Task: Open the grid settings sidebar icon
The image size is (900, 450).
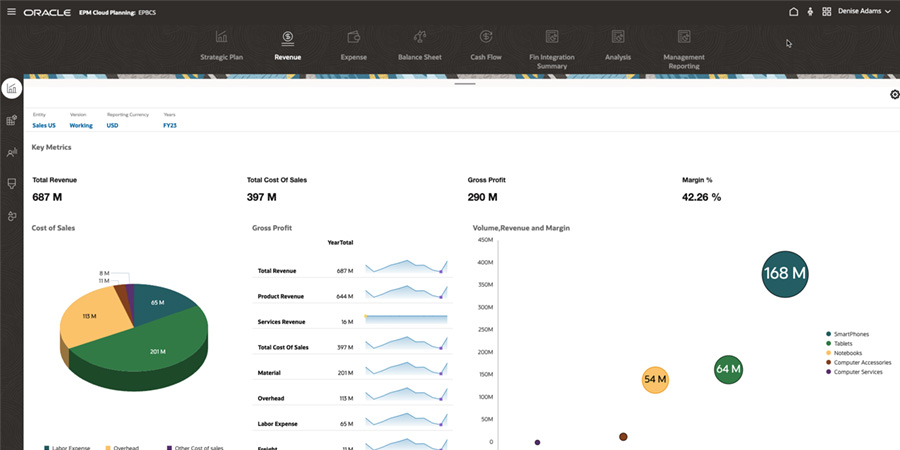Action: tap(11, 121)
